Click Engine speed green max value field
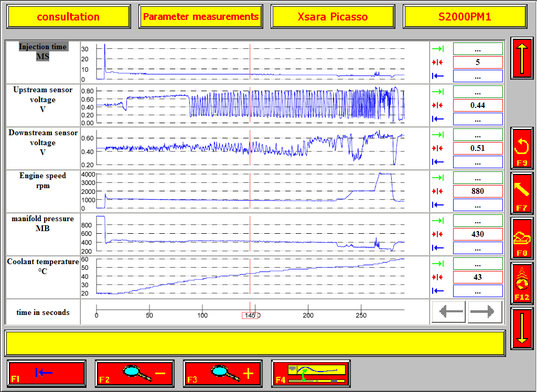The image size is (537, 392). [x=478, y=178]
